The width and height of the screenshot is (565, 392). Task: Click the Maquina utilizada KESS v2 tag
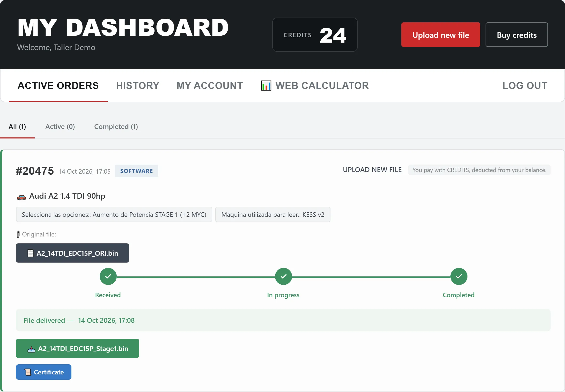click(273, 214)
